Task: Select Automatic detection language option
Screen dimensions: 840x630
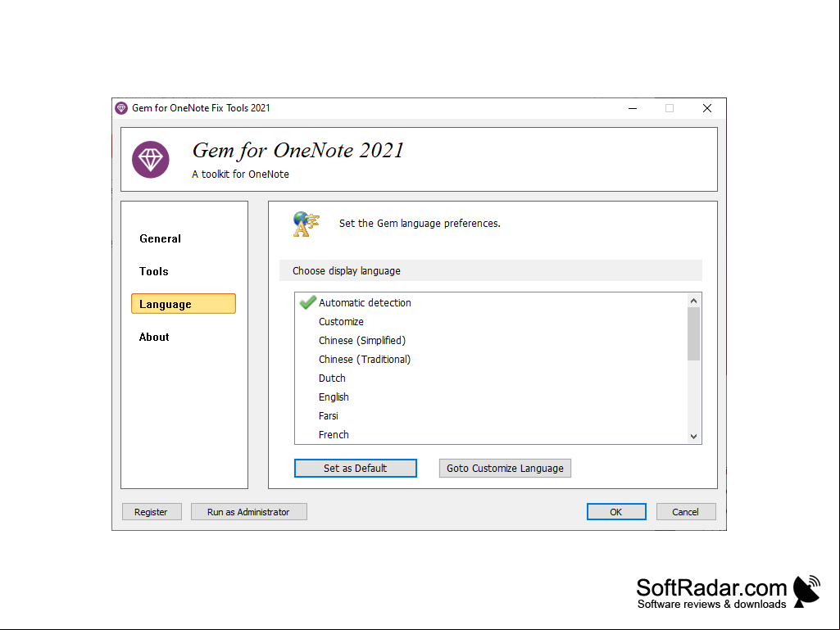Action: [x=365, y=302]
